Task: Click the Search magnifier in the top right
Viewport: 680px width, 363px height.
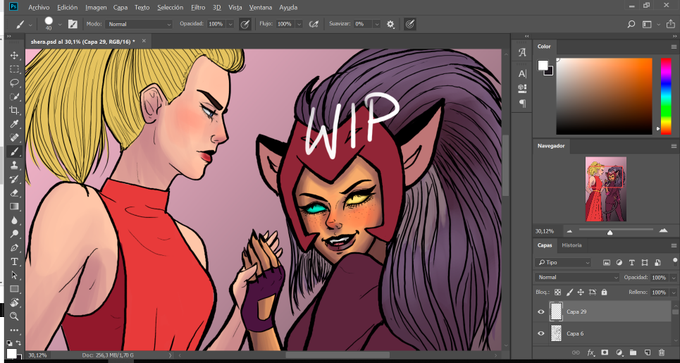Action: click(x=631, y=24)
